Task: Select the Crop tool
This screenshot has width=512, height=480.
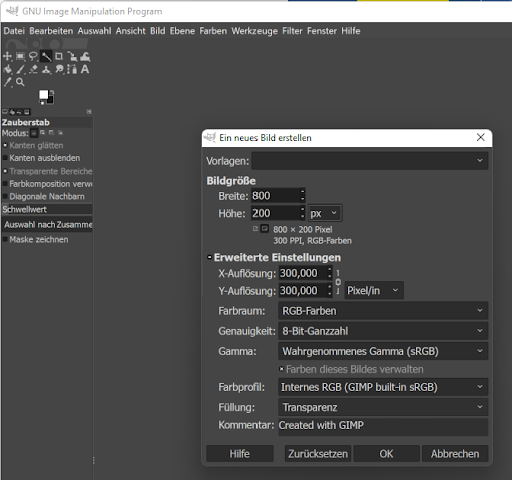Action: (x=59, y=56)
